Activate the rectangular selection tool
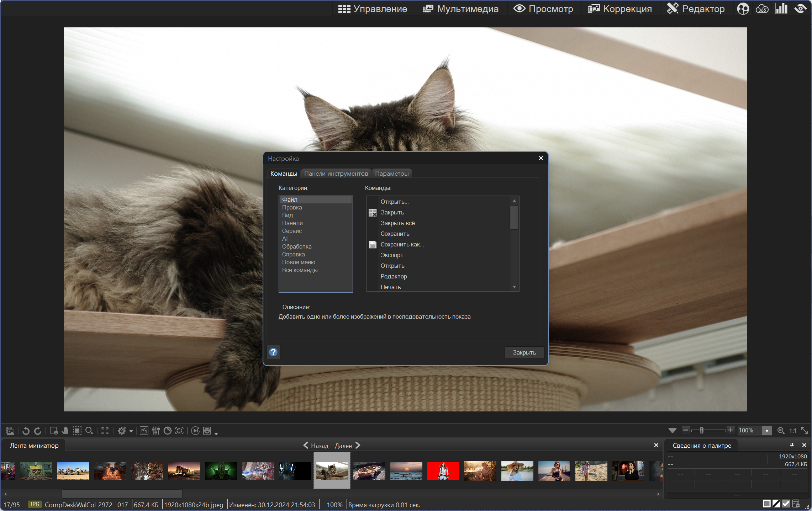This screenshot has height=511, width=812. tap(77, 431)
